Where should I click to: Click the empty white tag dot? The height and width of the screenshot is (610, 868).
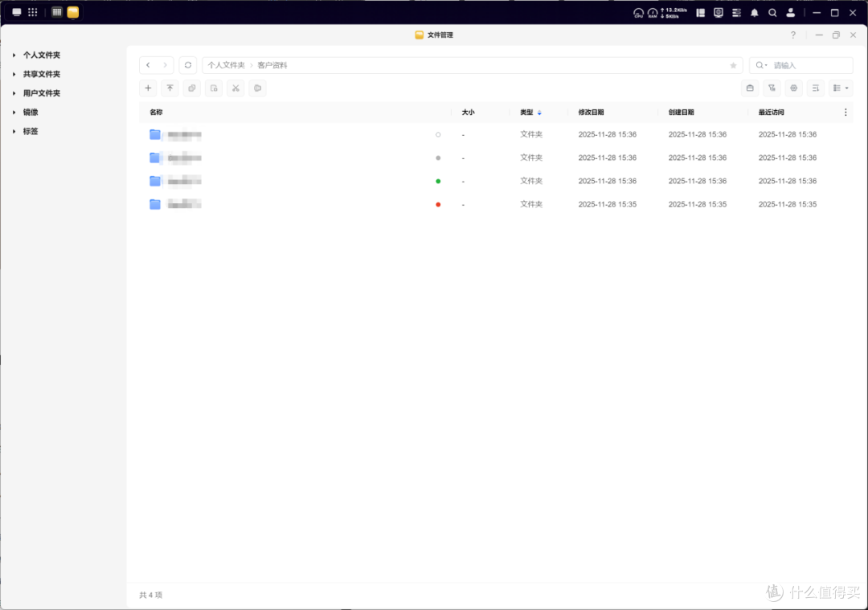(438, 134)
